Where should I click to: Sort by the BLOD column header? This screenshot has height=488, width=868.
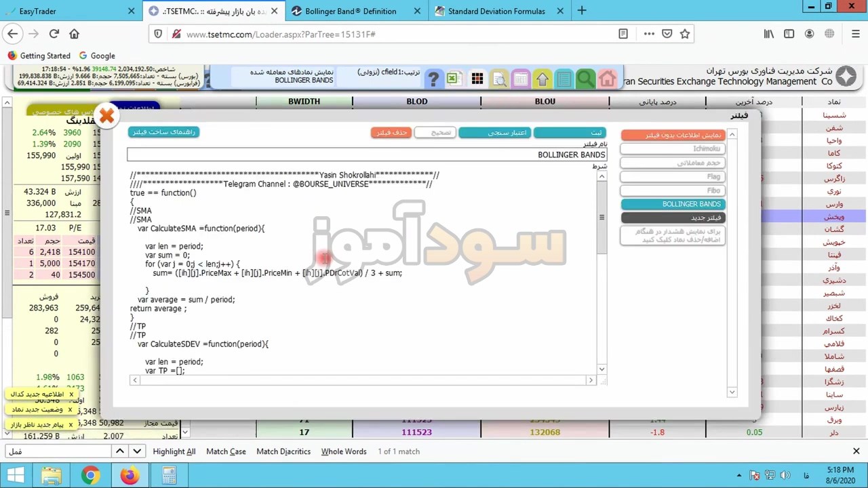[x=417, y=101]
